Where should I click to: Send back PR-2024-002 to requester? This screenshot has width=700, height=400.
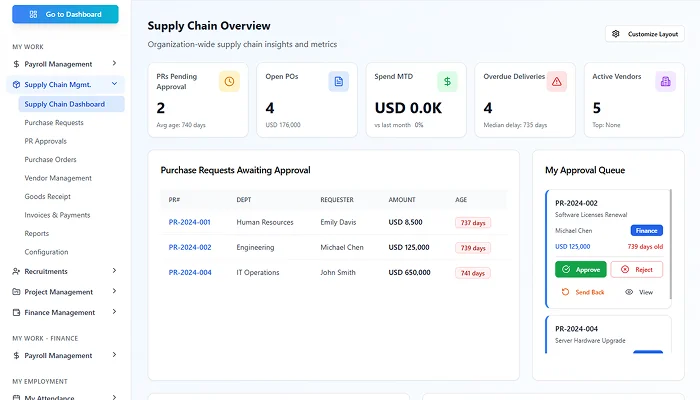(583, 292)
